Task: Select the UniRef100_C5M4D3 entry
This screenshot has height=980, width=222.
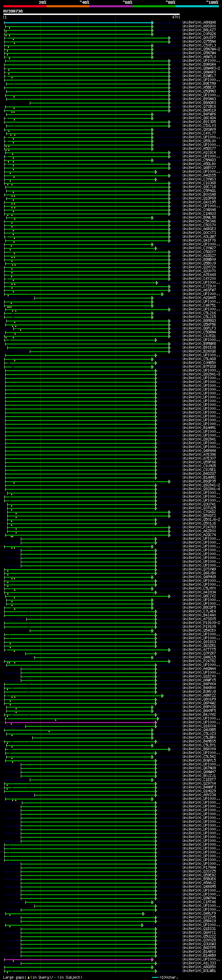Action: coord(199,160)
